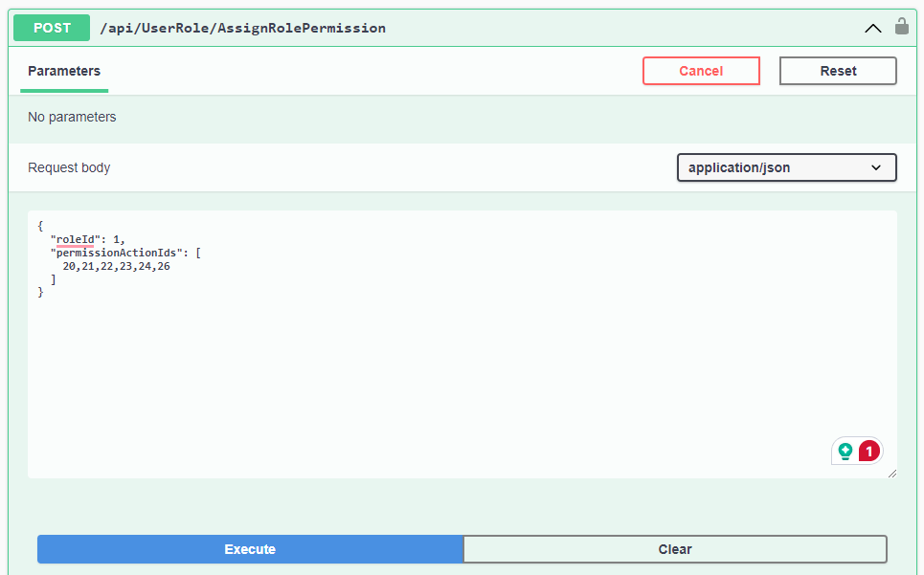Switch to the Parameters tab
Screen dimensions: 924x575
coord(63,71)
